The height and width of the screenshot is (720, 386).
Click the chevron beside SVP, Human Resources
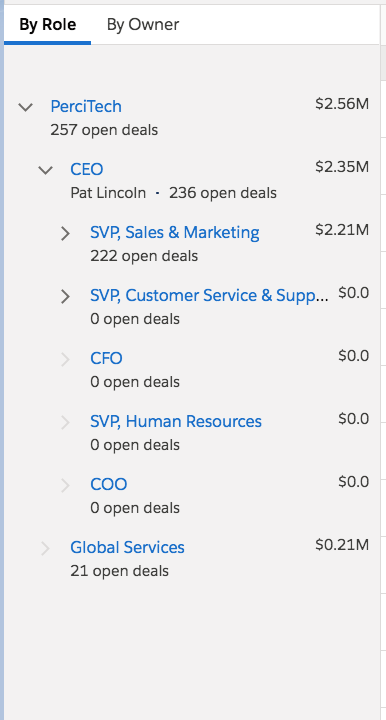coord(65,422)
